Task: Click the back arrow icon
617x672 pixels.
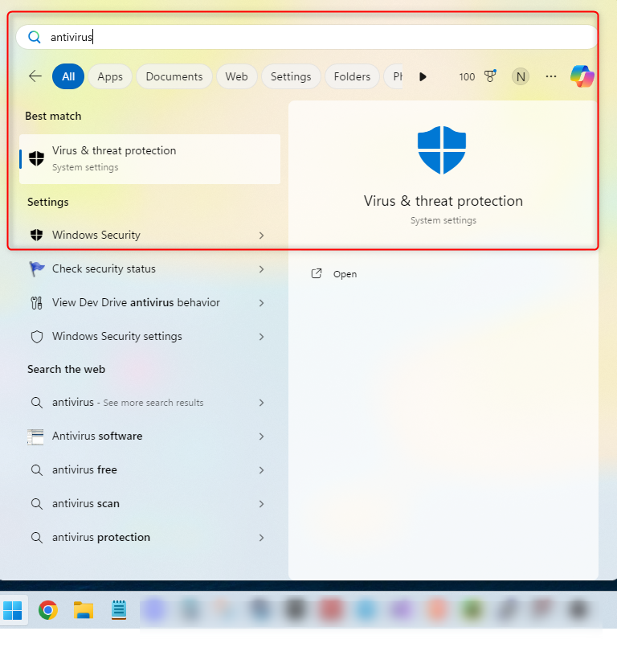Action: click(x=35, y=76)
